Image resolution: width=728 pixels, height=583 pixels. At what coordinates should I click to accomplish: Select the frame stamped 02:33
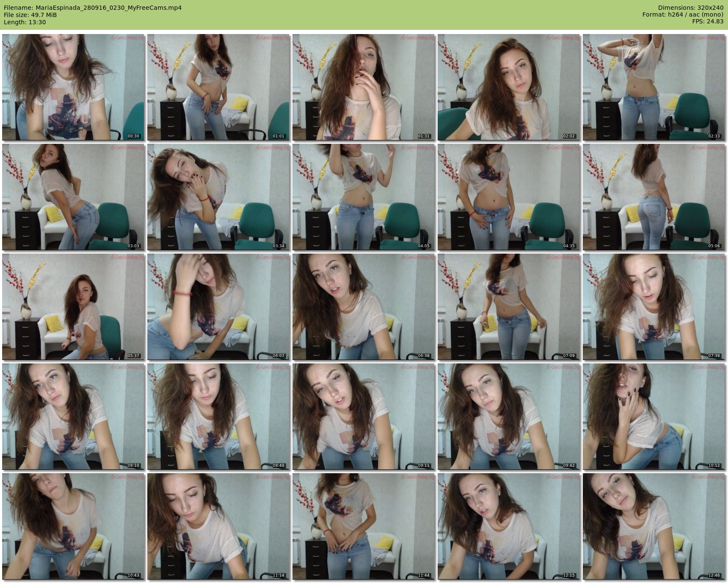click(x=654, y=87)
